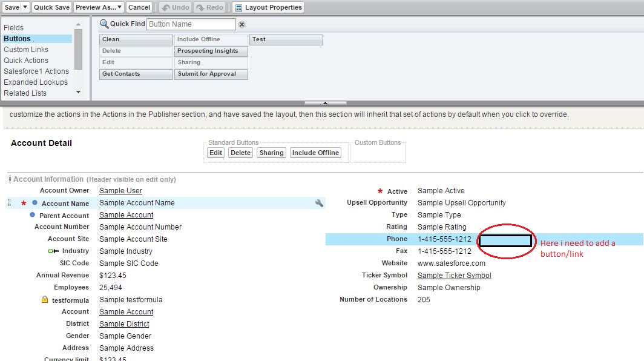Select the Test palette button
The image size is (644, 361).
click(286, 39)
